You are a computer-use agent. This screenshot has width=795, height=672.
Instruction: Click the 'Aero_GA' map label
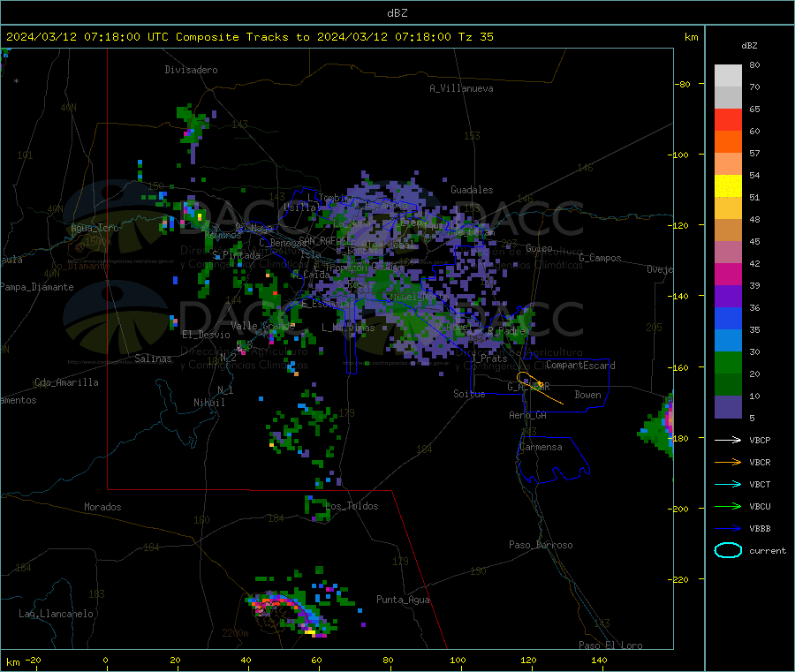(x=528, y=415)
